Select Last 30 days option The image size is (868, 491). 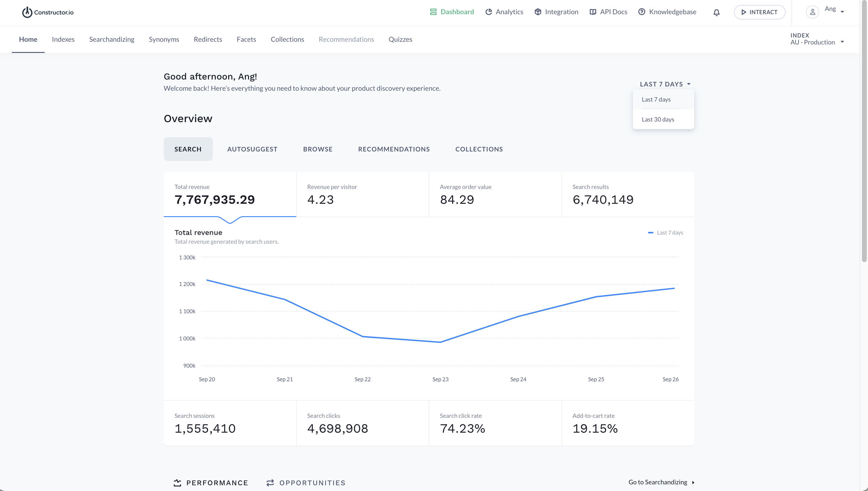[658, 119]
